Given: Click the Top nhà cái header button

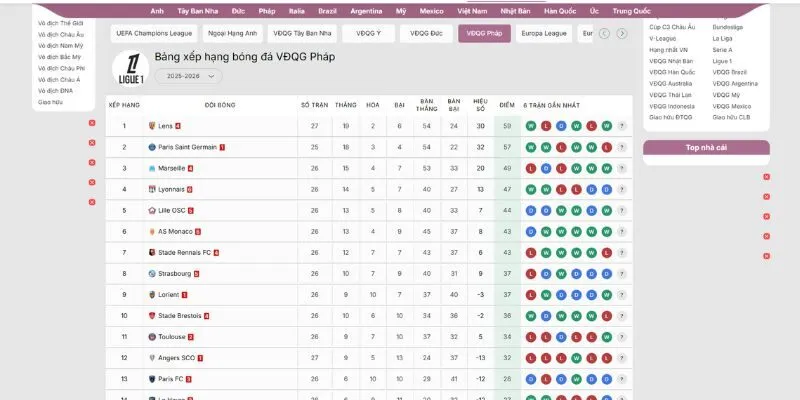Looking at the screenshot, I should click(706, 147).
